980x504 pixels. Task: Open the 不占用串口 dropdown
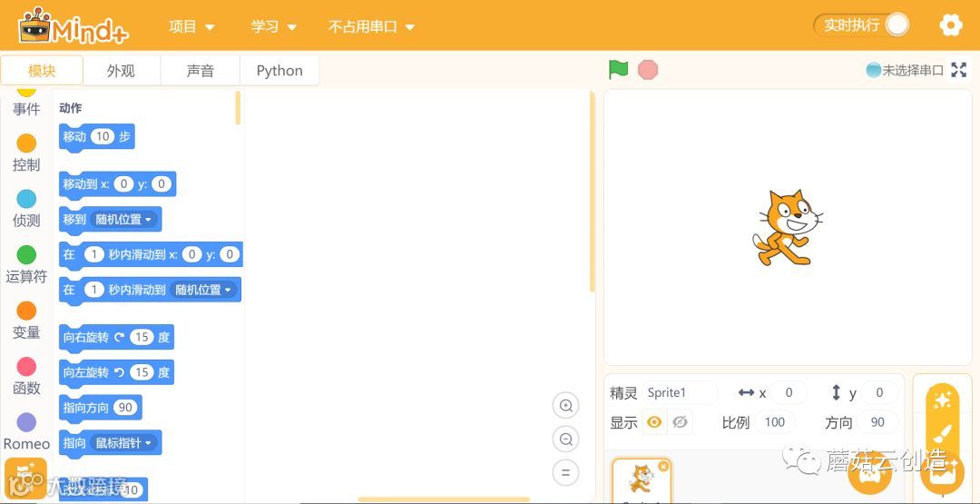[371, 26]
